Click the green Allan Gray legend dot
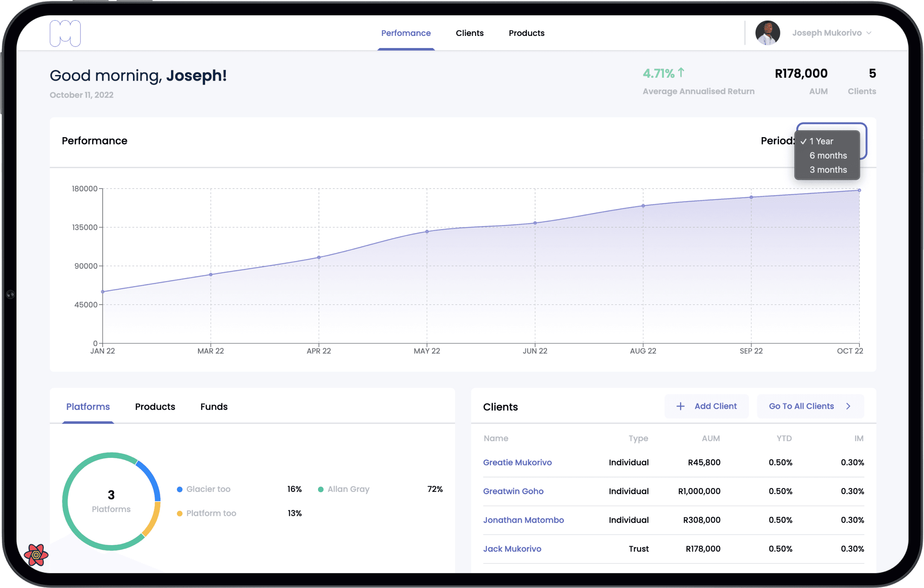 pos(321,489)
